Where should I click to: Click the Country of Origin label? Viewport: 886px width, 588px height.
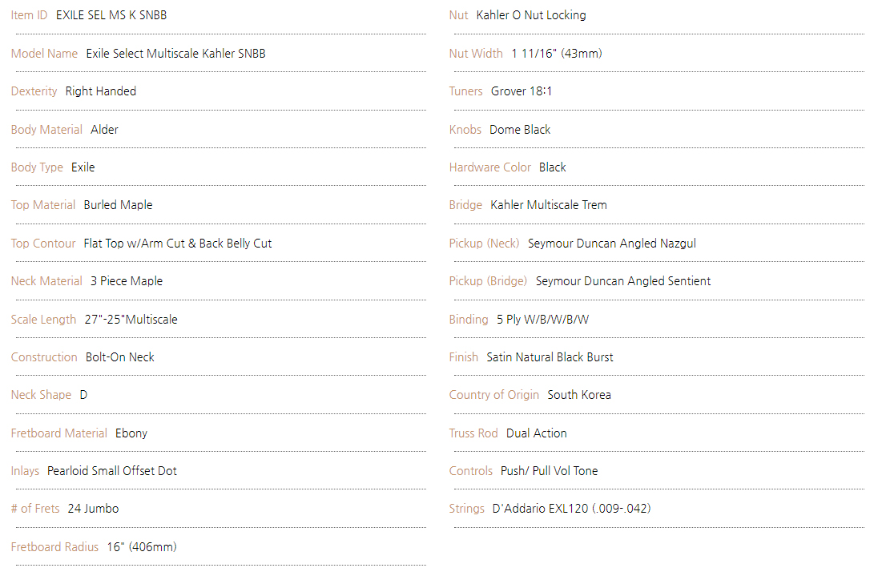[x=493, y=396]
